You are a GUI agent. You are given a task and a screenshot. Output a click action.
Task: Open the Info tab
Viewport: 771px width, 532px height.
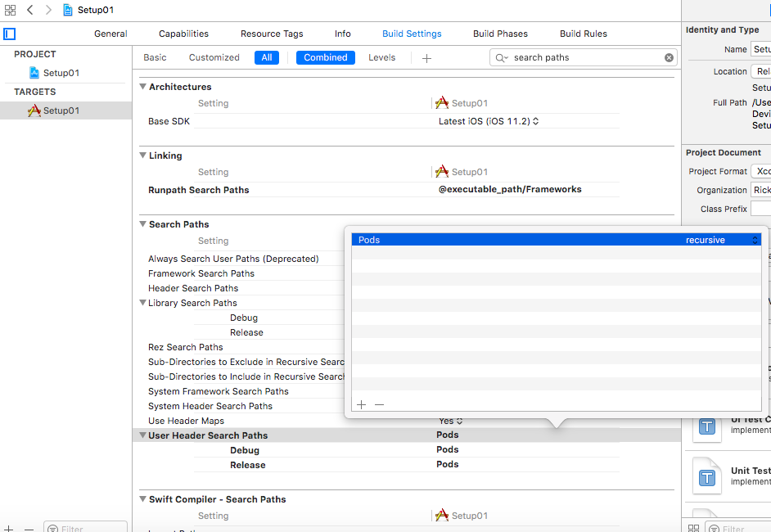(343, 34)
